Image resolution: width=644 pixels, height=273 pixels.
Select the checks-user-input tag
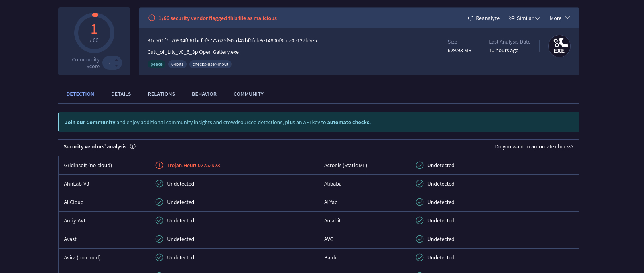coord(210,64)
